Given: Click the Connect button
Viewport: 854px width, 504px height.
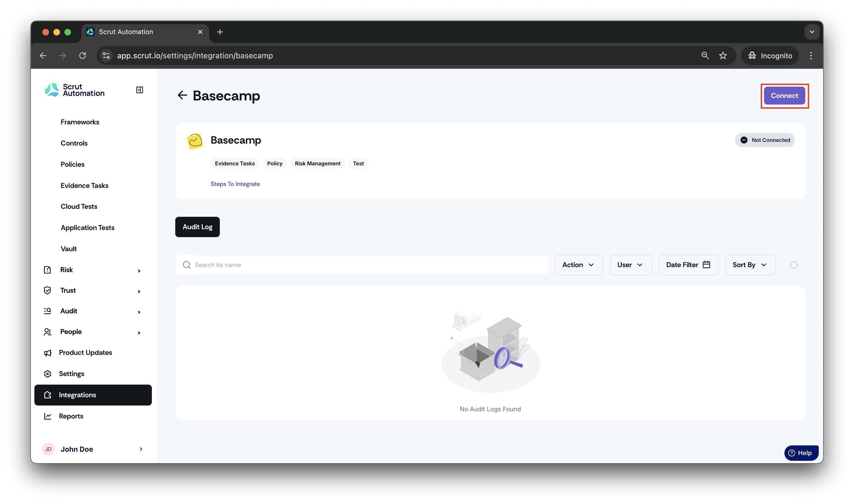Looking at the screenshot, I should coord(784,96).
